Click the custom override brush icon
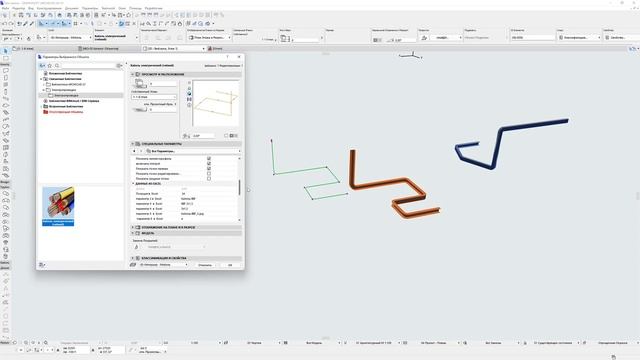 (136, 247)
